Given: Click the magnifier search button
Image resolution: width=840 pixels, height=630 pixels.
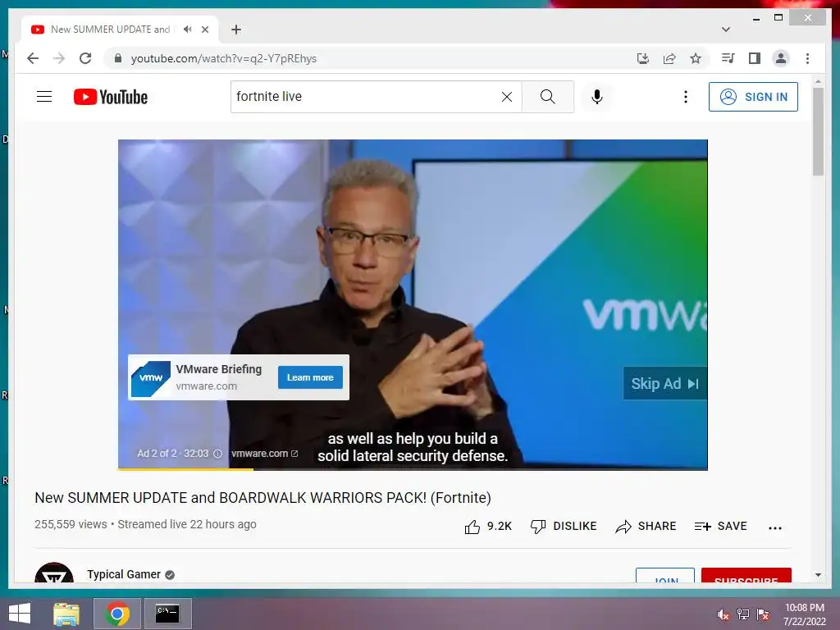Looking at the screenshot, I should pos(547,97).
